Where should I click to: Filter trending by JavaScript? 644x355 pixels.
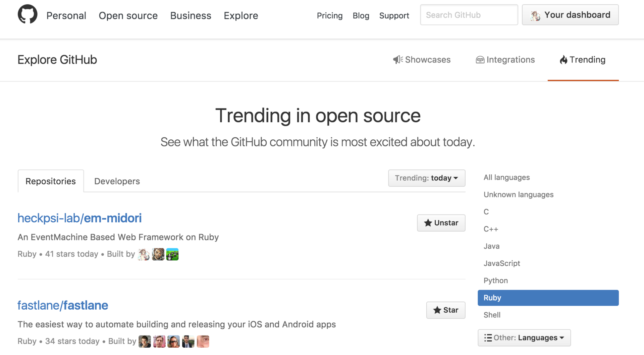[502, 263]
